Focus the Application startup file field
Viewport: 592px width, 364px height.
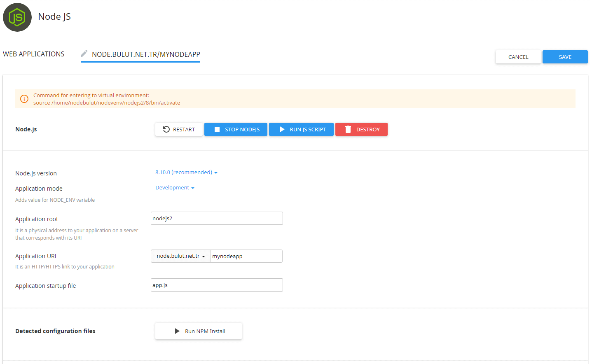(217, 285)
